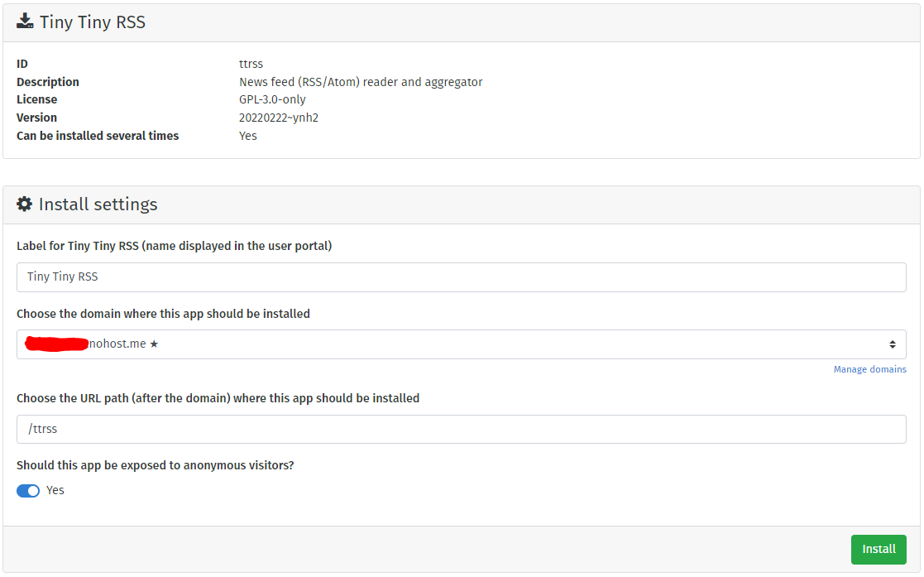The height and width of the screenshot is (577, 924).
Task: Click the 'Choose the domain' field label
Action: pos(163,314)
